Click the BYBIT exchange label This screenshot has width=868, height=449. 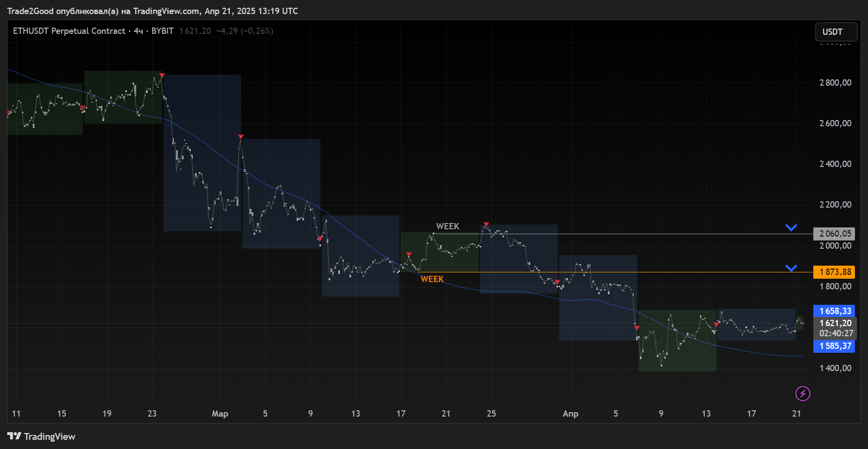coord(162,31)
